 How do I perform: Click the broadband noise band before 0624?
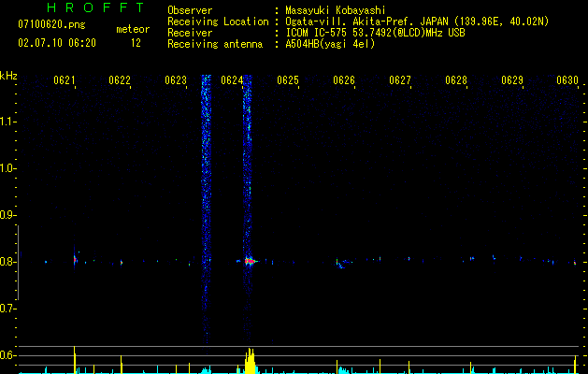206,209
